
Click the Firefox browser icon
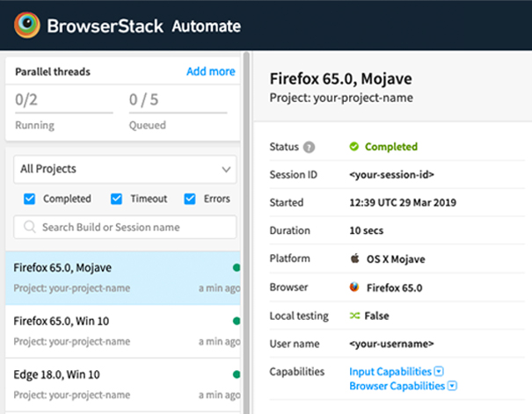tap(354, 287)
